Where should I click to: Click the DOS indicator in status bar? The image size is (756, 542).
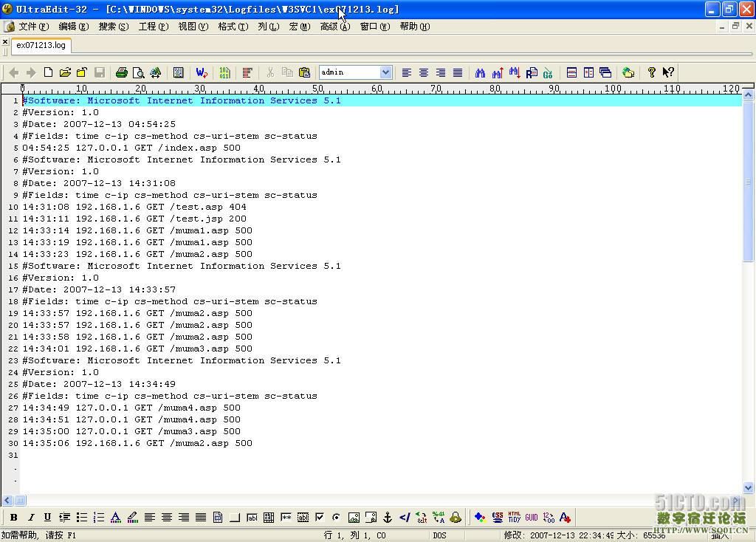[x=440, y=535]
